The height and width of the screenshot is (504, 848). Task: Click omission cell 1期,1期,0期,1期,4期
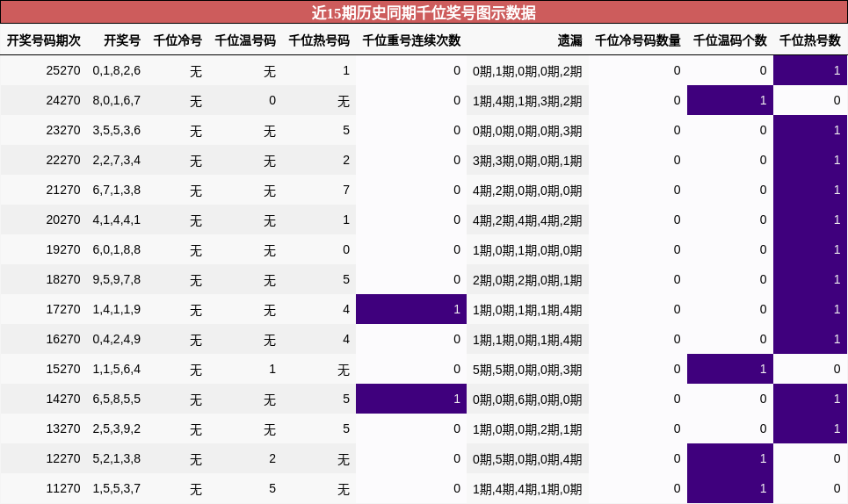tap(527, 340)
